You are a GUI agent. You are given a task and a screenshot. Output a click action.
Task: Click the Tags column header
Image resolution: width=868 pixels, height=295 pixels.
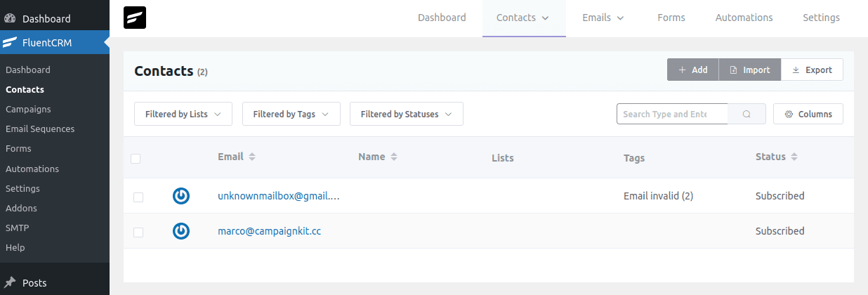point(634,158)
